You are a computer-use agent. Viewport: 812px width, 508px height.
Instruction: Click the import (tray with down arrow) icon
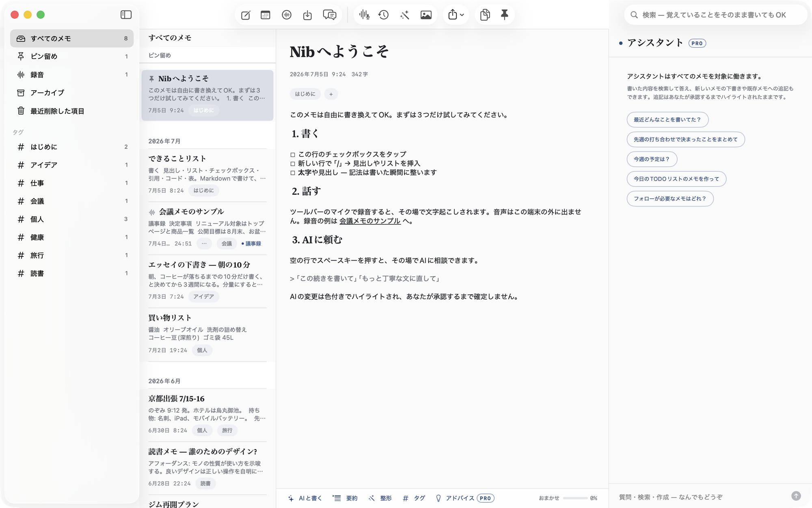coord(307,15)
